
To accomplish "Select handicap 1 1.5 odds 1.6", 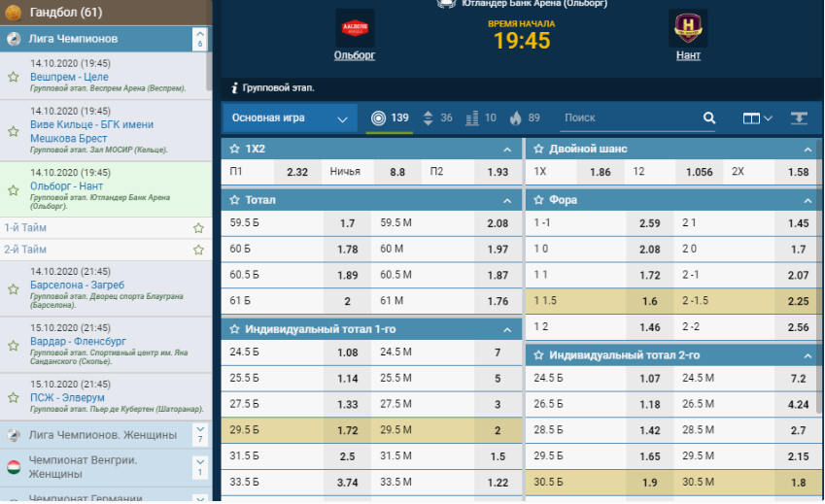I will [650, 301].
